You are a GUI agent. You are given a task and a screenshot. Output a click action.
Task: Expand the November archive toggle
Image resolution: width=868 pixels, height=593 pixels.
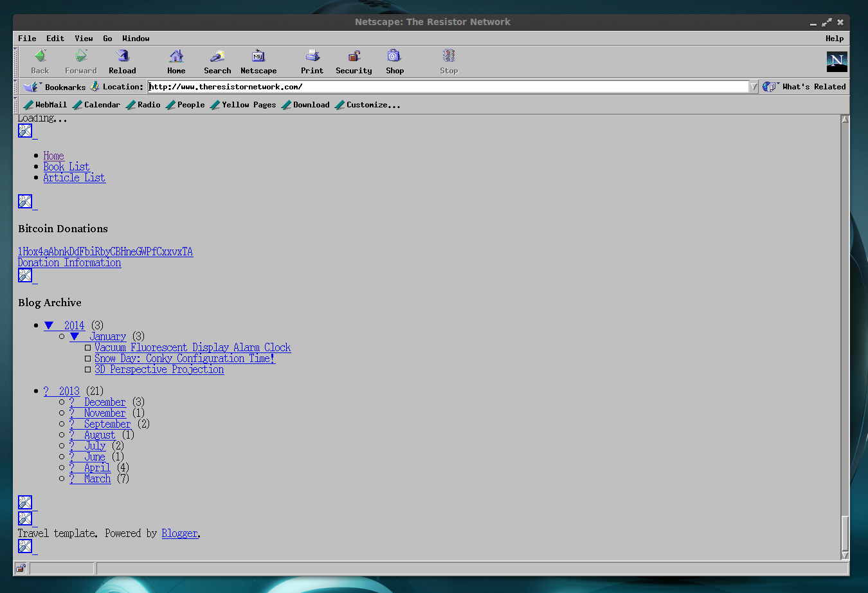tap(72, 413)
